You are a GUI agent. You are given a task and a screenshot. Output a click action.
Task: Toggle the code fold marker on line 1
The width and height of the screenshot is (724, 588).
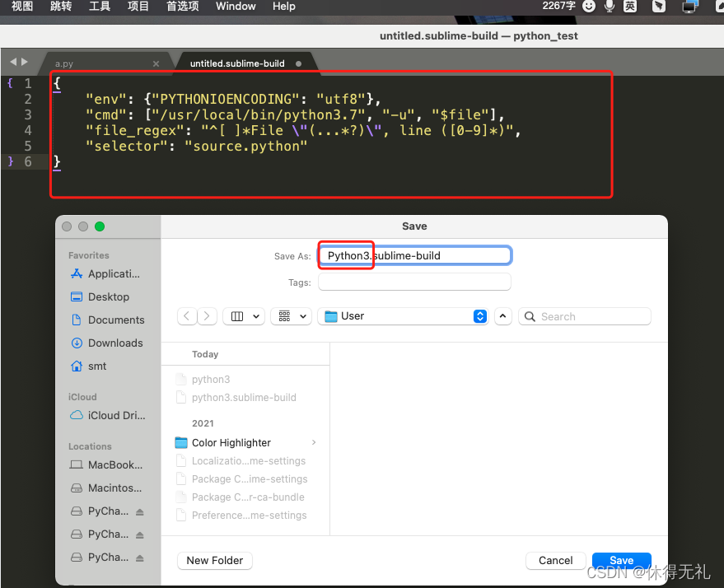[8, 82]
